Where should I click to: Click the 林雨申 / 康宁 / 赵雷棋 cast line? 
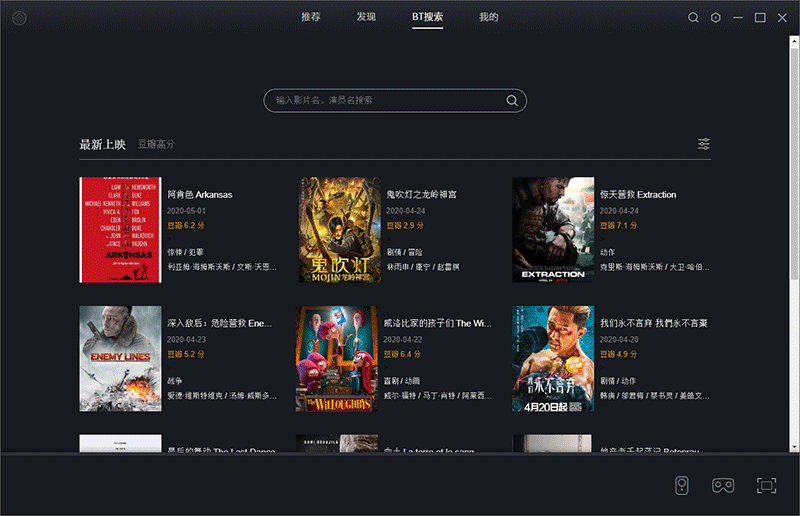tap(422, 267)
